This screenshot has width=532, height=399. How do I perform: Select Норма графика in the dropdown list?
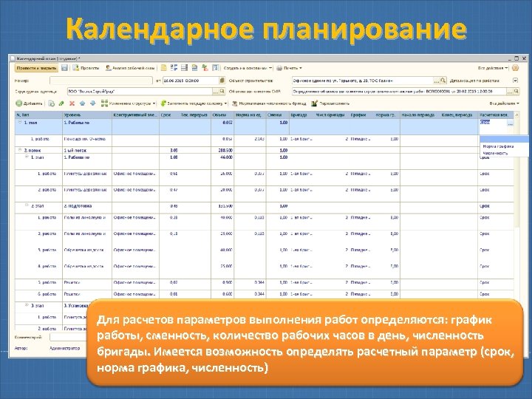click(x=498, y=146)
